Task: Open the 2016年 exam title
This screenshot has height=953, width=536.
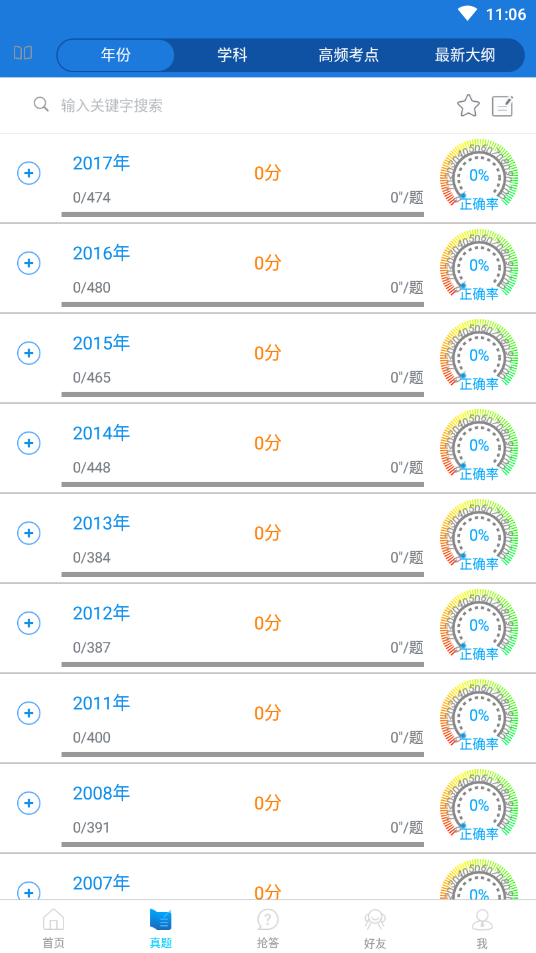Action: tap(101, 253)
